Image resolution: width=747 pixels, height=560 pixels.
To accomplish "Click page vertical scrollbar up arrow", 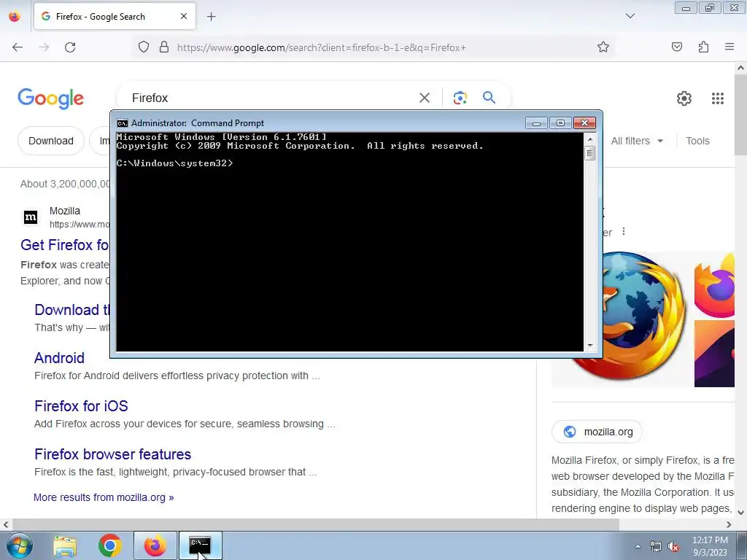I will pyautogui.click(x=740, y=68).
